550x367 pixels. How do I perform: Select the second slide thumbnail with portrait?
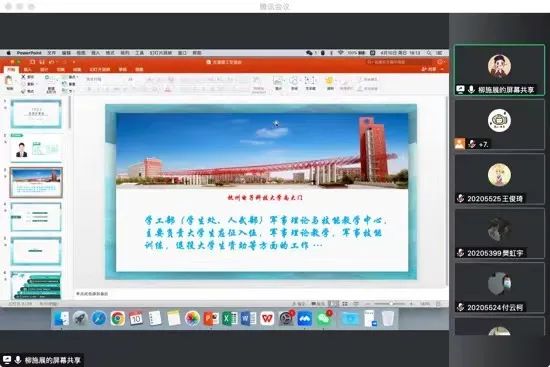point(36,148)
